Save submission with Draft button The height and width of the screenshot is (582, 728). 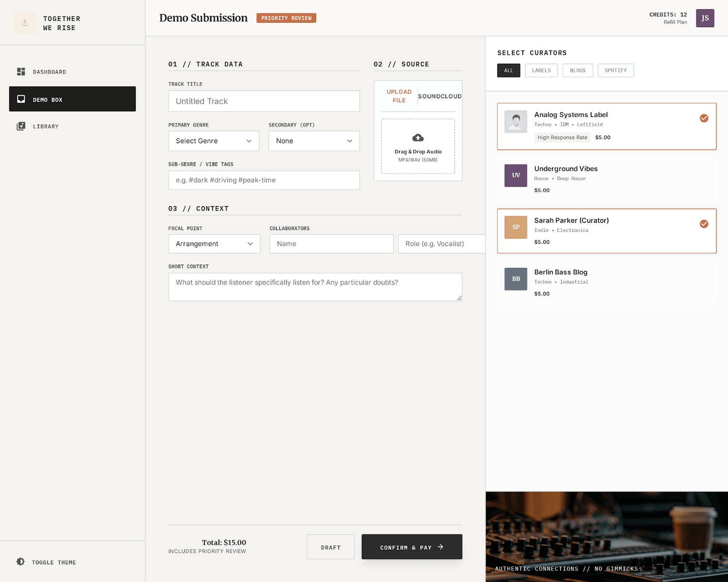[x=331, y=547]
